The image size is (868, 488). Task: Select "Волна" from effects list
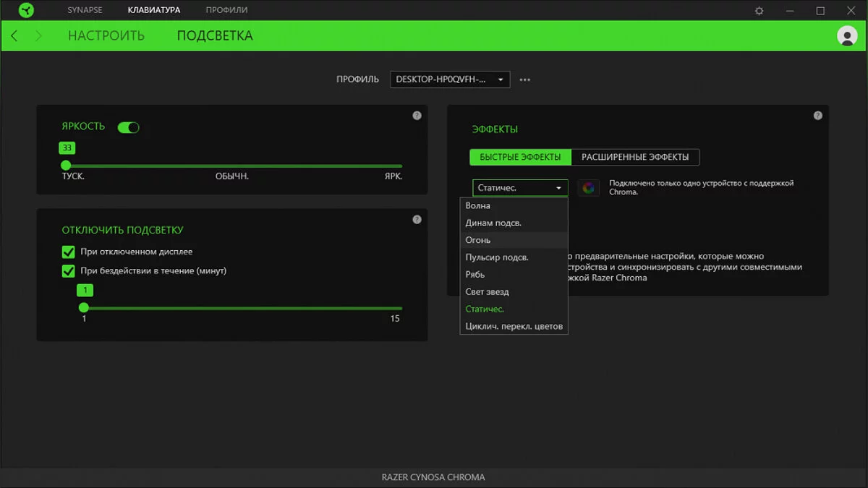click(x=478, y=206)
